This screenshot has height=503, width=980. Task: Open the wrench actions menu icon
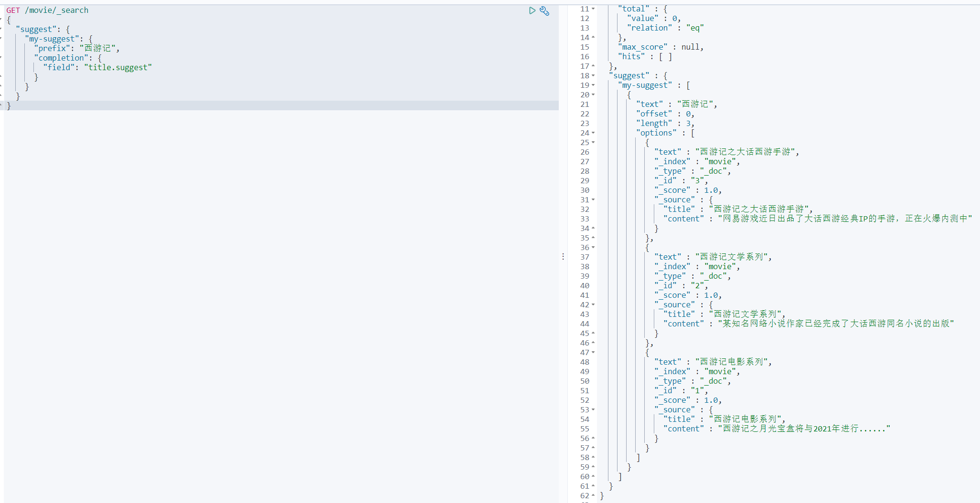[x=544, y=10]
